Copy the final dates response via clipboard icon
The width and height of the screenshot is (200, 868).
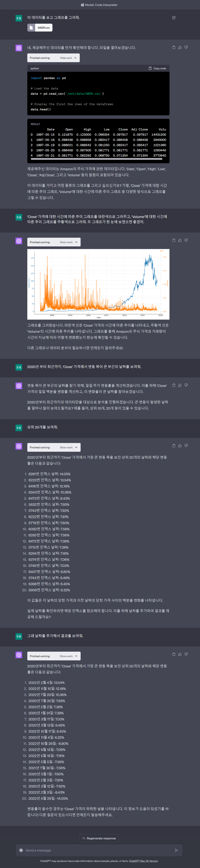click(x=174, y=654)
